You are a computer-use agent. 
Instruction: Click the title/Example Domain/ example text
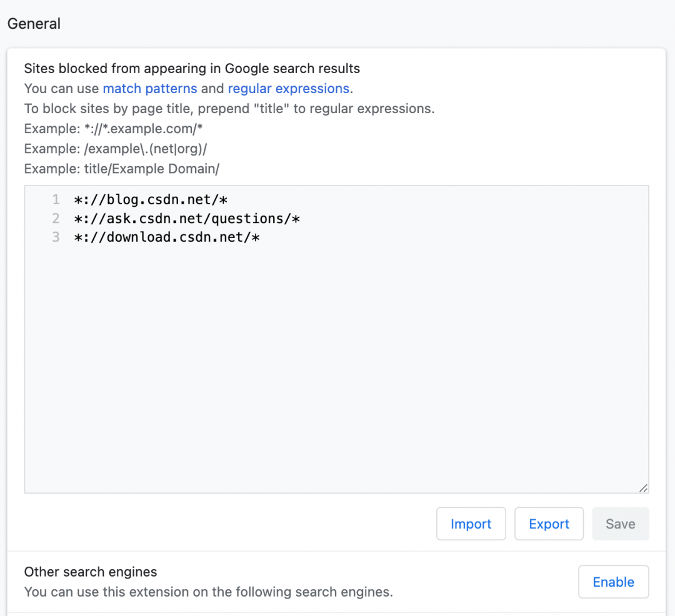click(x=152, y=169)
